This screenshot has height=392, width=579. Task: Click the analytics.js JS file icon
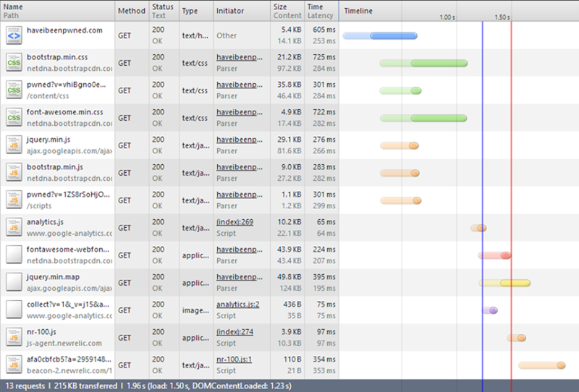click(x=14, y=227)
